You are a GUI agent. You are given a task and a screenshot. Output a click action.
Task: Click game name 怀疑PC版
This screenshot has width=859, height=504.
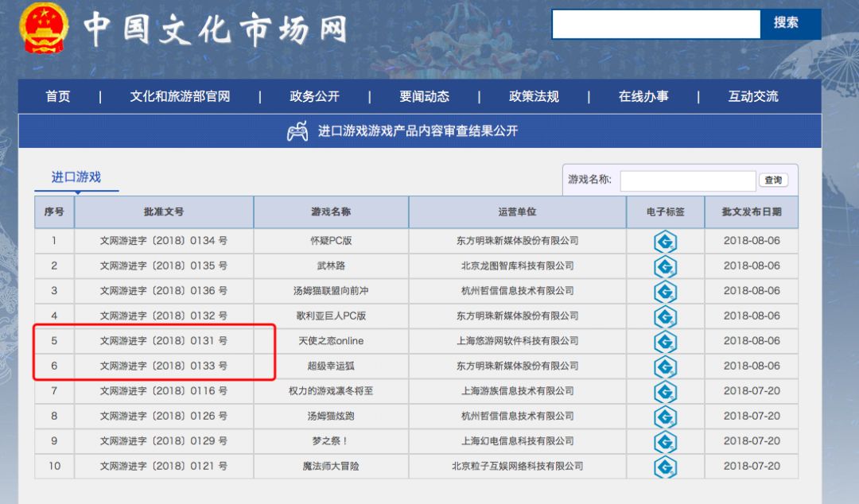[331, 241]
